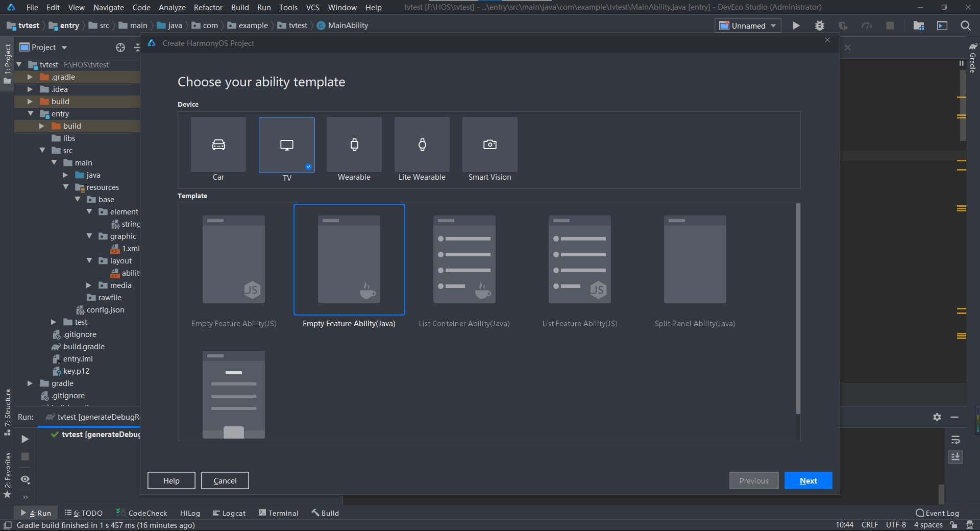The height and width of the screenshot is (531, 980).
Task: Toggle the eye icon in Run panel
Action: pos(25,479)
